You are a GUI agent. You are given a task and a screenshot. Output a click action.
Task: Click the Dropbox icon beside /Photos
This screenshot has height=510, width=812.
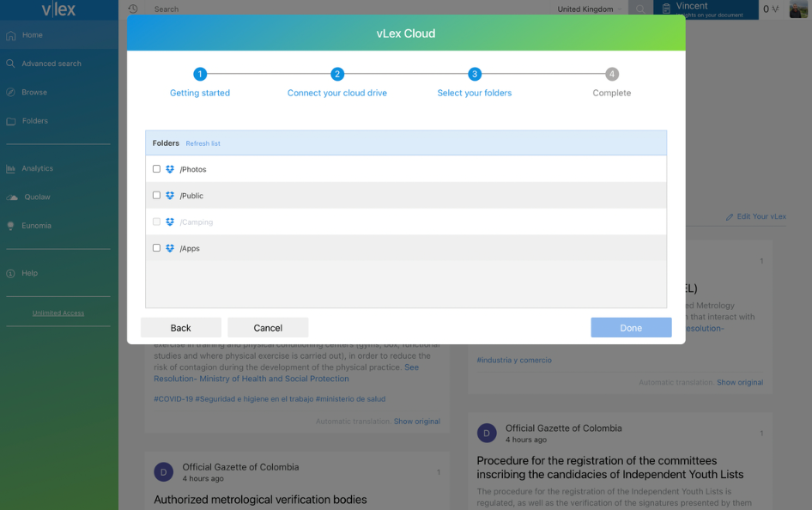click(x=170, y=169)
